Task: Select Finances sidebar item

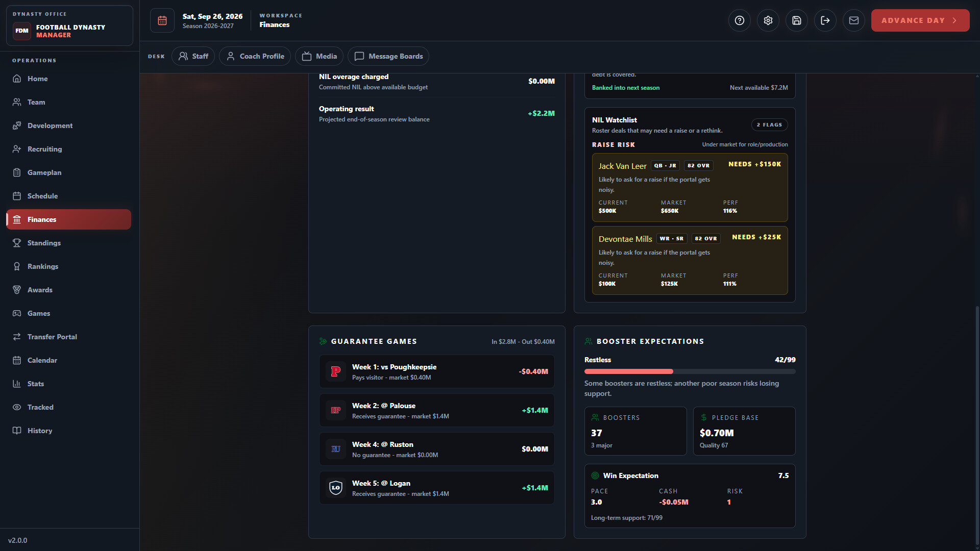Action: click(x=68, y=219)
